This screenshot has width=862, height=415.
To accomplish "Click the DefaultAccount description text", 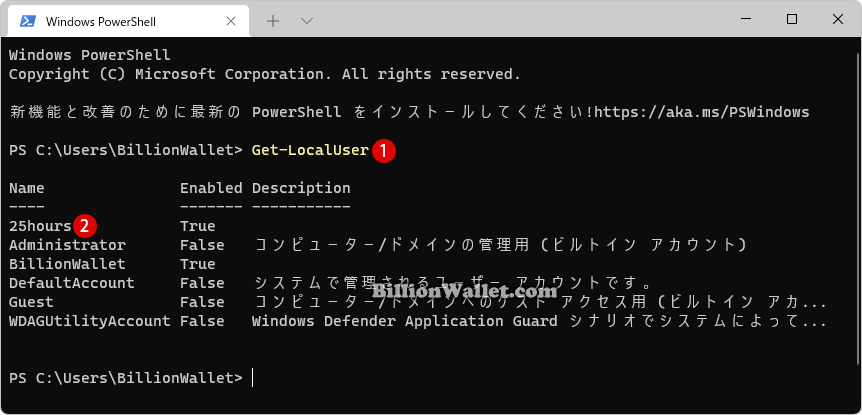I will coord(454,283).
